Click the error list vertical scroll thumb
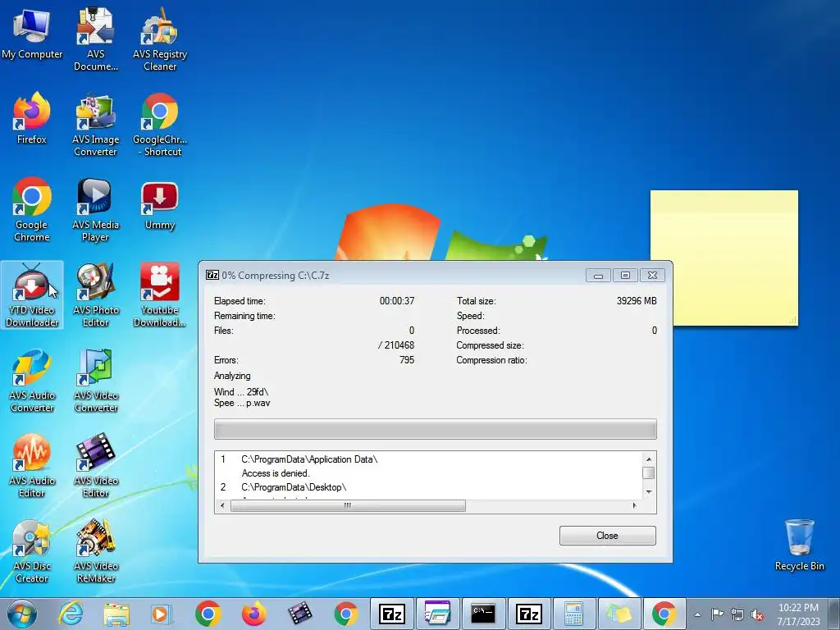 649,473
